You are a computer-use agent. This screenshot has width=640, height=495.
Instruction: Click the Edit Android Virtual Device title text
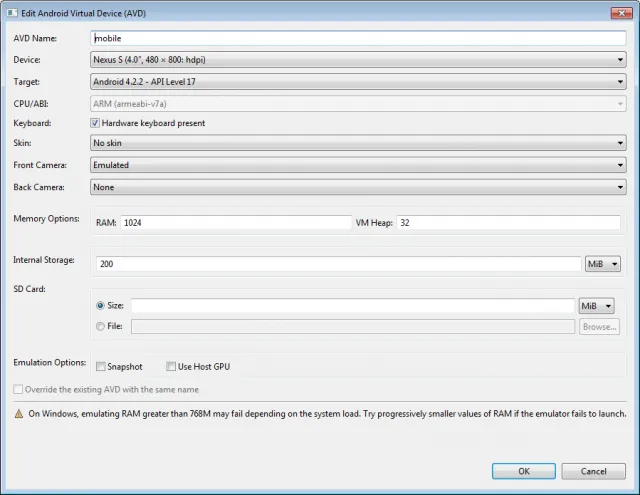click(83, 13)
